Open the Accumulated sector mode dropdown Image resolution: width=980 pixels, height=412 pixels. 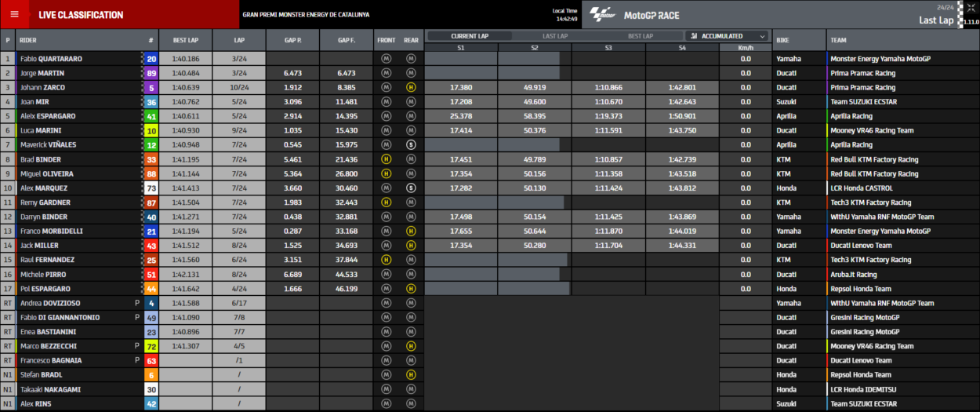[x=728, y=36]
